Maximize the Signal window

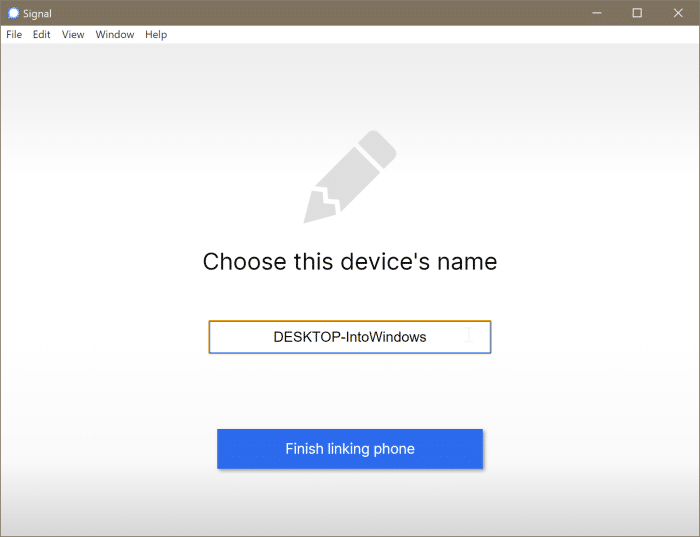coord(637,13)
